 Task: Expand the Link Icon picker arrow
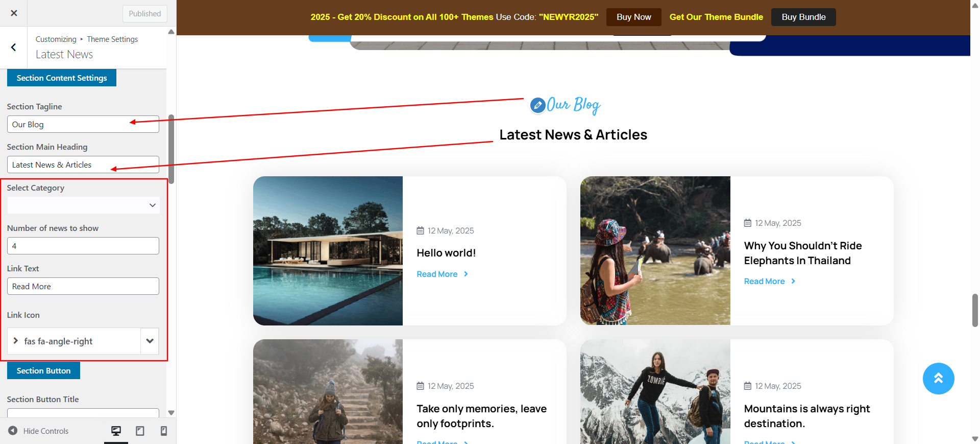(x=150, y=341)
